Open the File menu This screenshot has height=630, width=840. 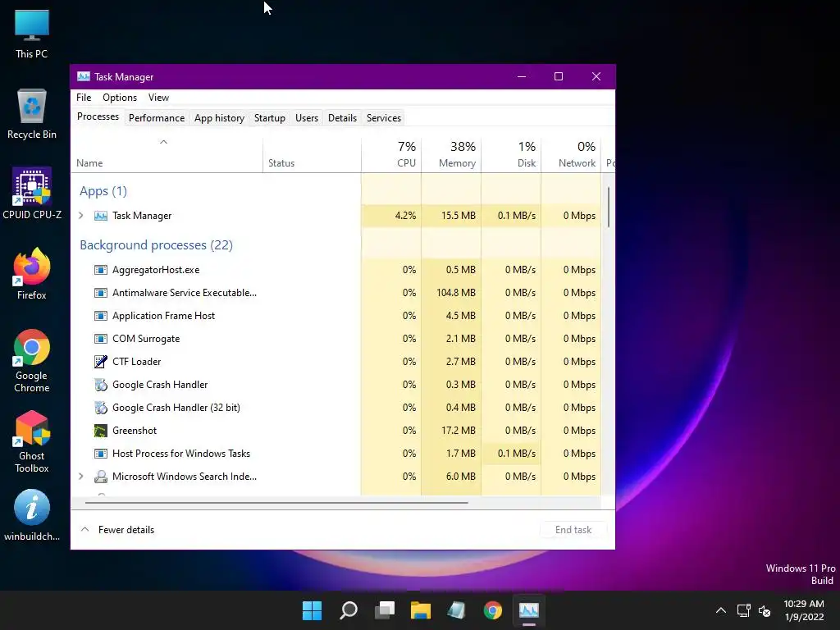(x=84, y=98)
